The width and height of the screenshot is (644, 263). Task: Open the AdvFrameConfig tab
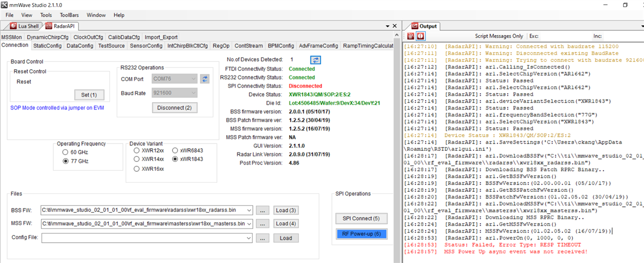point(318,46)
